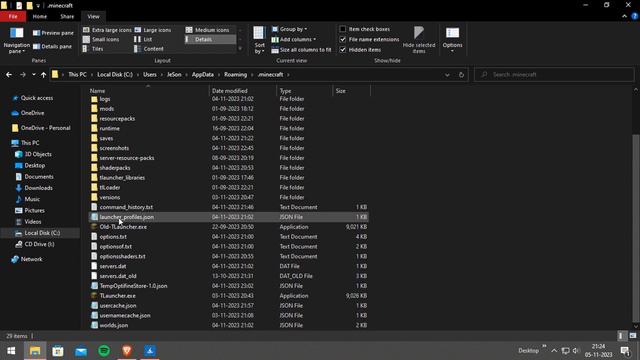The image size is (640, 360).
Task: Enable Item check boxes
Action: click(343, 29)
